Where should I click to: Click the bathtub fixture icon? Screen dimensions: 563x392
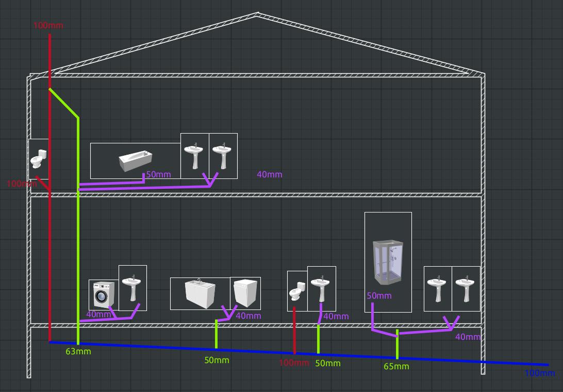(135, 161)
